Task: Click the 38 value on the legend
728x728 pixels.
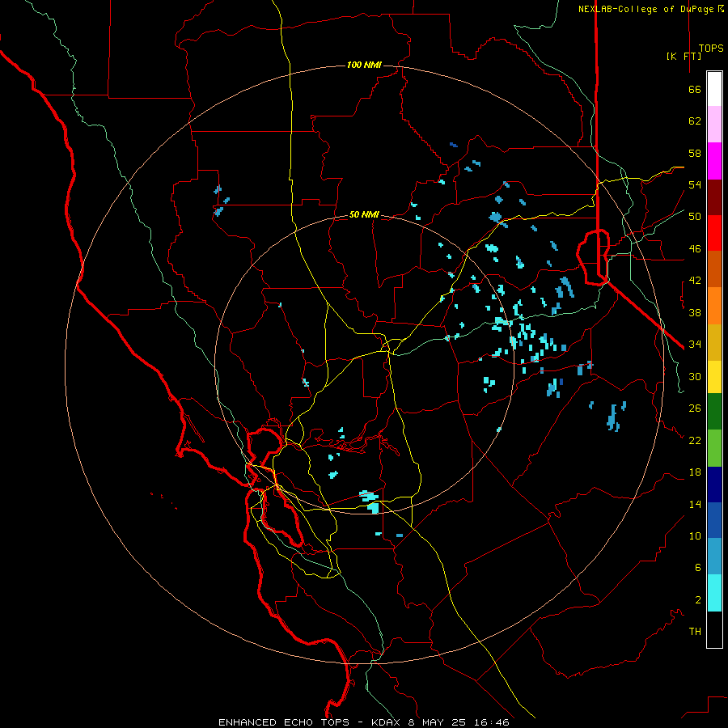Action: (695, 312)
